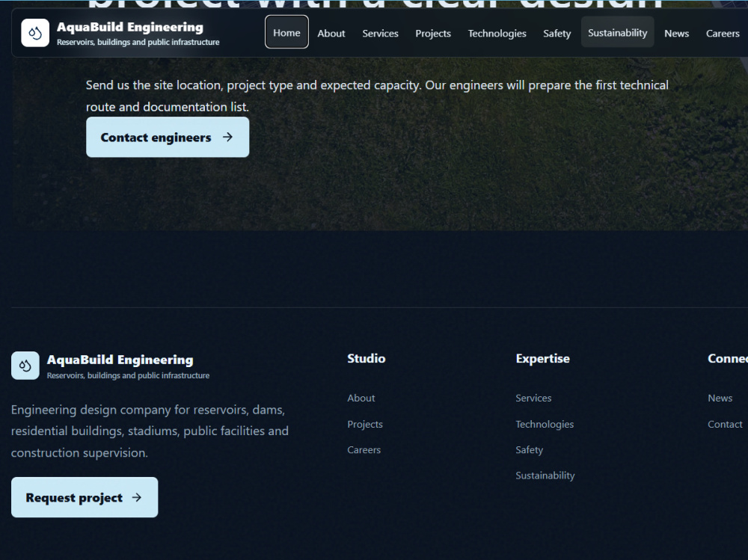Open Services link under footer Expertise
The width and height of the screenshot is (748, 560).
coord(533,398)
